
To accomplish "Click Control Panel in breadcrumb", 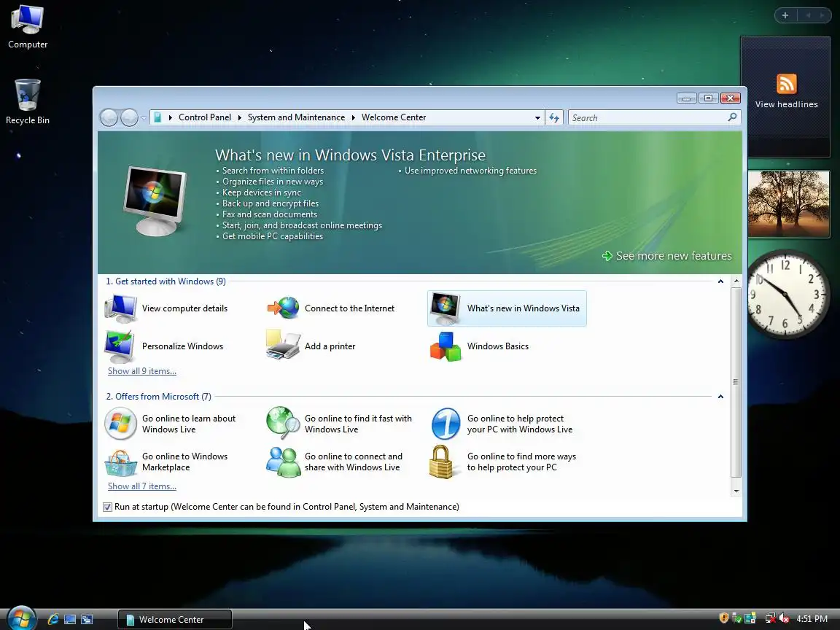I will click(205, 117).
